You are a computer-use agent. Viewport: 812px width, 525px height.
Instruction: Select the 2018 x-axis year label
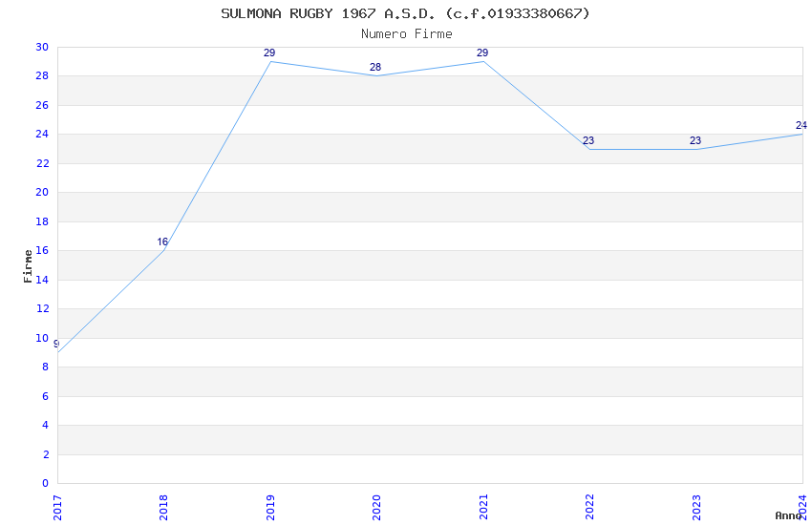tap(163, 508)
